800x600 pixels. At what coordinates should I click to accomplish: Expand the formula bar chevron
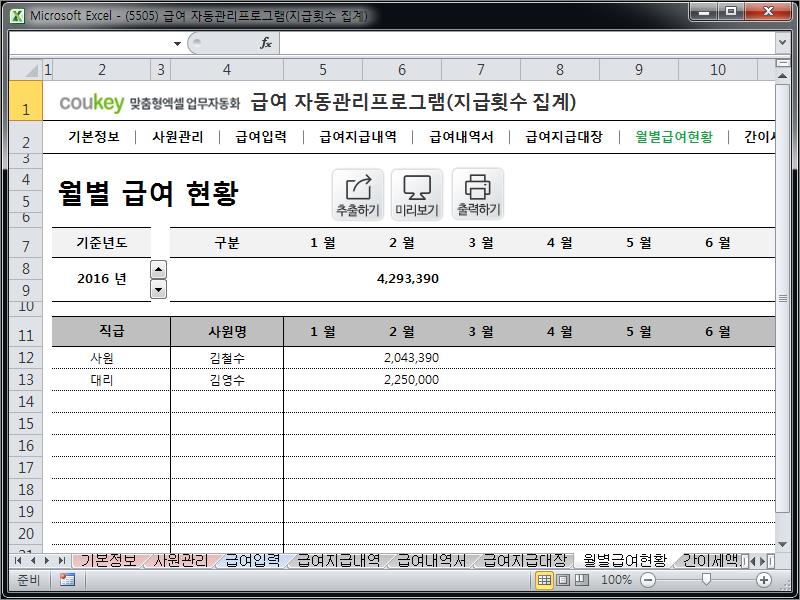tap(783, 43)
